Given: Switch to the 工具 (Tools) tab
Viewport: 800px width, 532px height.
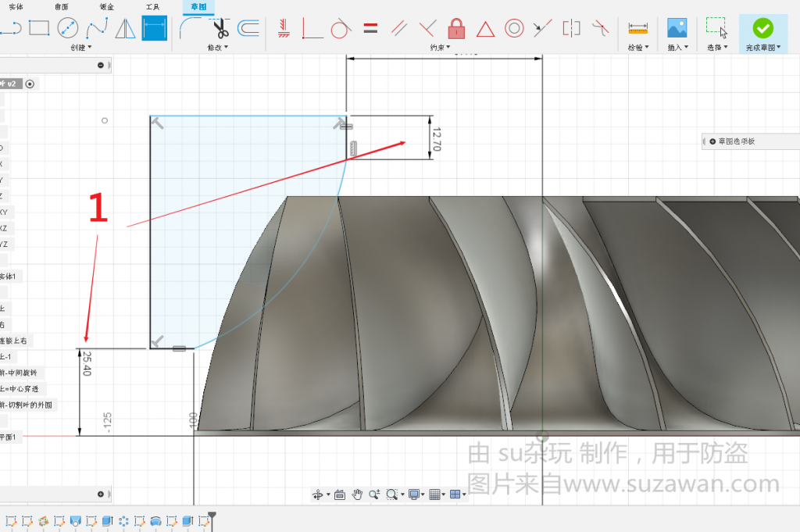Looking at the screenshot, I should (x=152, y=6).
